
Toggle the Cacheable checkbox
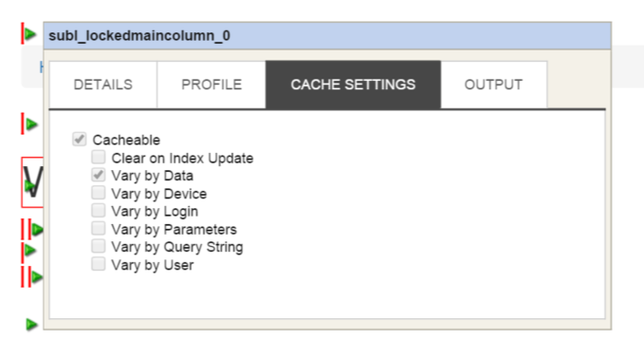tap(80, 139)
